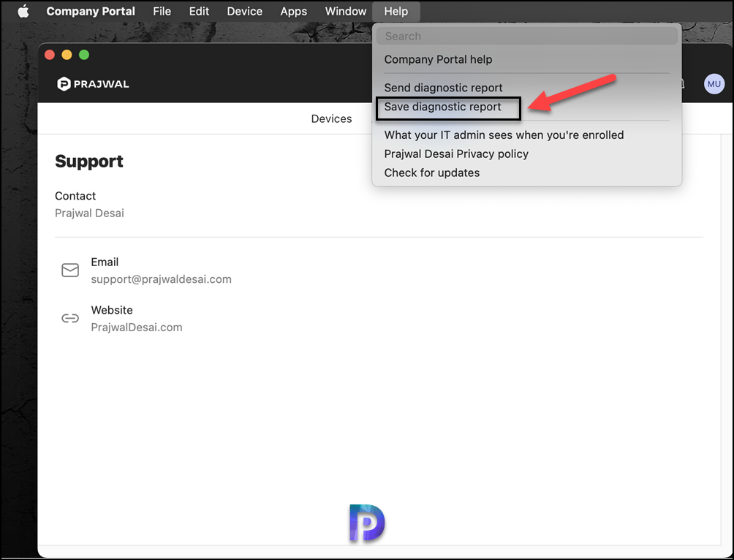The image size is (734, 560).
Task: Open Prajwal Desai Privacy policy
Action: [456, 154]
